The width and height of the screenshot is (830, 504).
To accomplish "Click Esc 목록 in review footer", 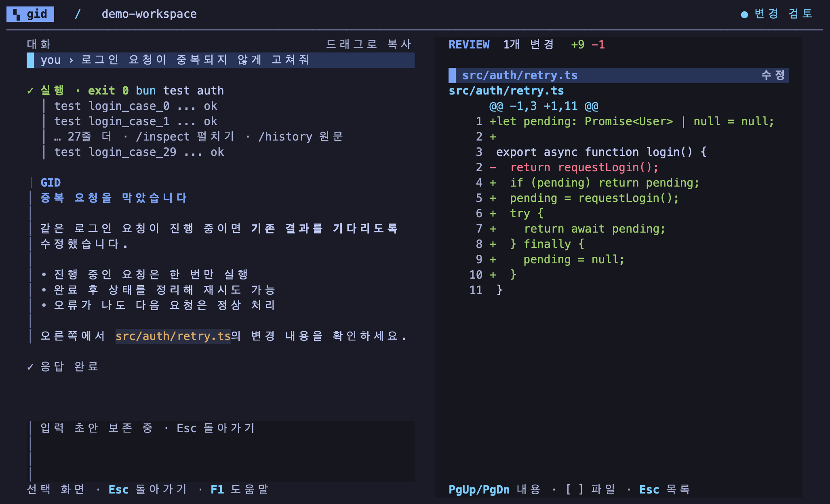I will tap(665, 489).
